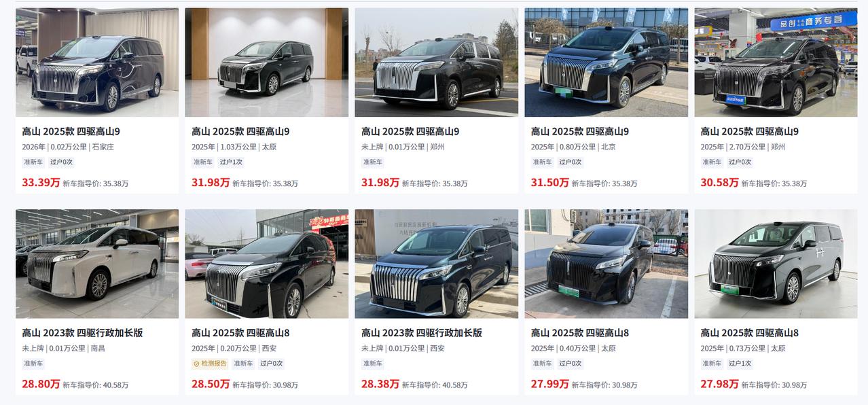Open the 28.38万 Xi'an listing title

point(422,333)
